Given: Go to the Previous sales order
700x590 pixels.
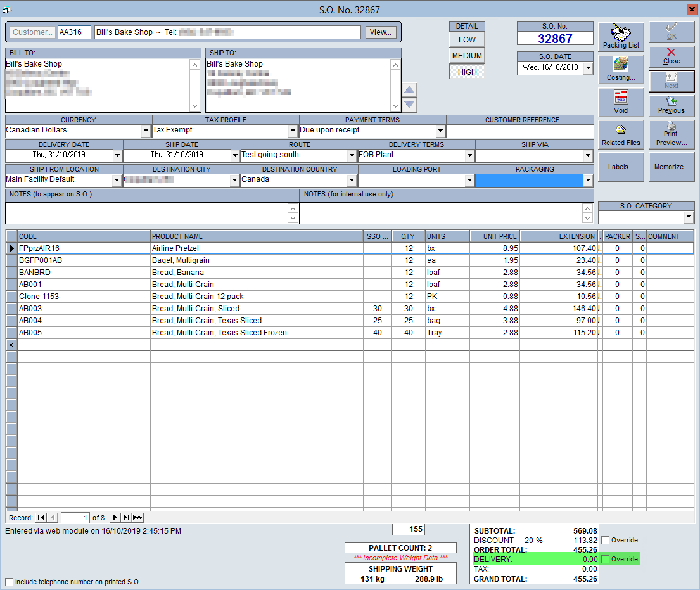Looking at the screenshot, I should [x=671, y=105].
